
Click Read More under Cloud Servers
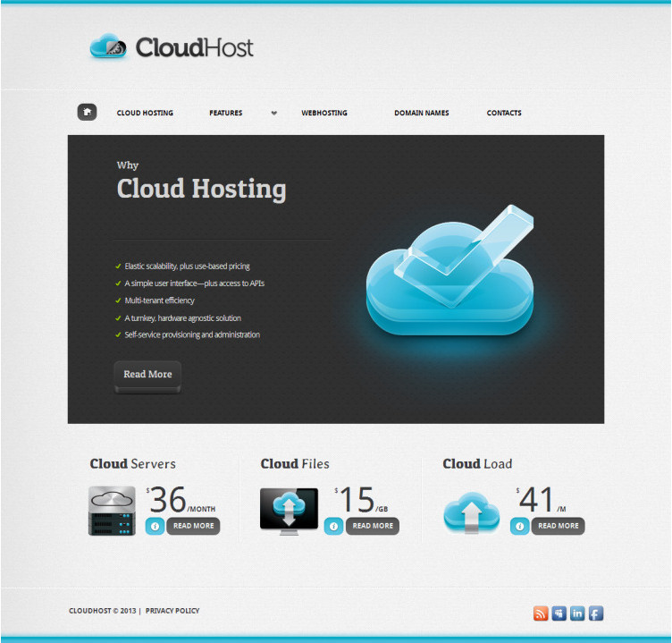click(193, 526)
